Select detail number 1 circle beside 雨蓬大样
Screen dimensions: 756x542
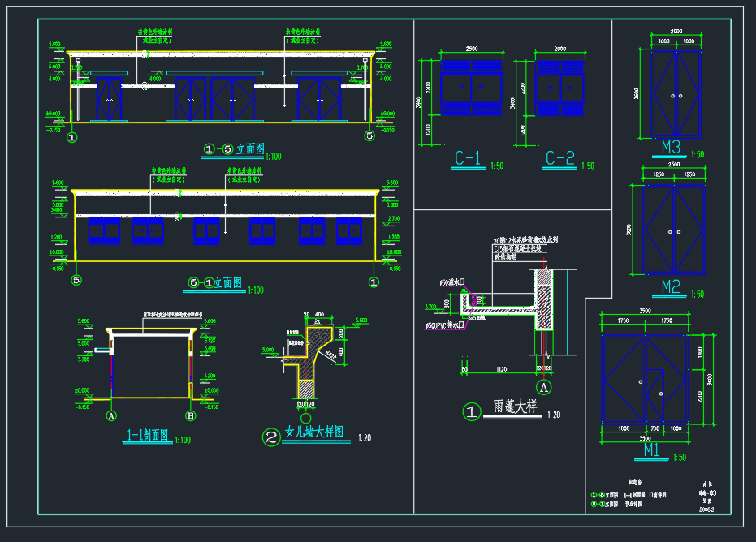click(472, 411)
